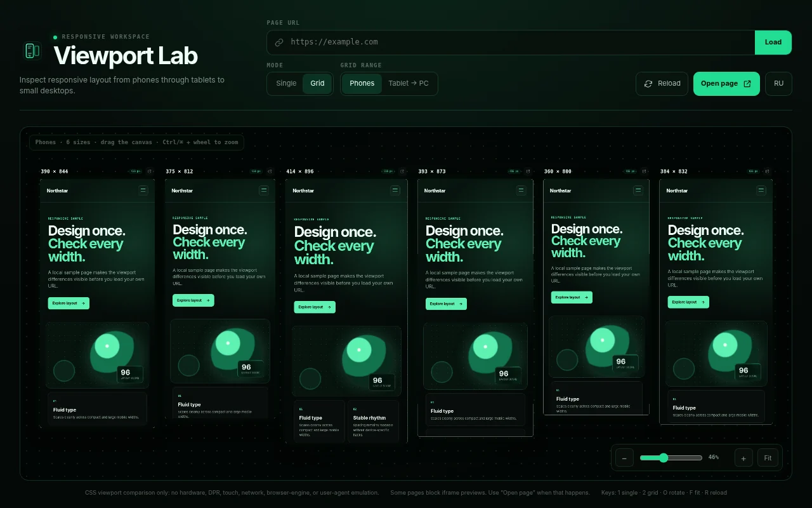Click the "Stable rhythm" card in the 414 × 896 preview
The height and width of the screenshot is (508, 812).
[373, 420]
